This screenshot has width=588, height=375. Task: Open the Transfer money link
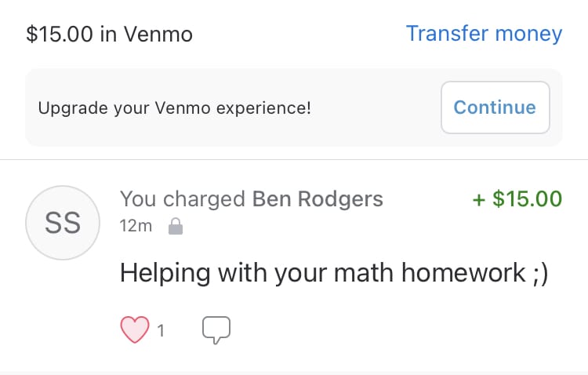click(x=485, y=34)
